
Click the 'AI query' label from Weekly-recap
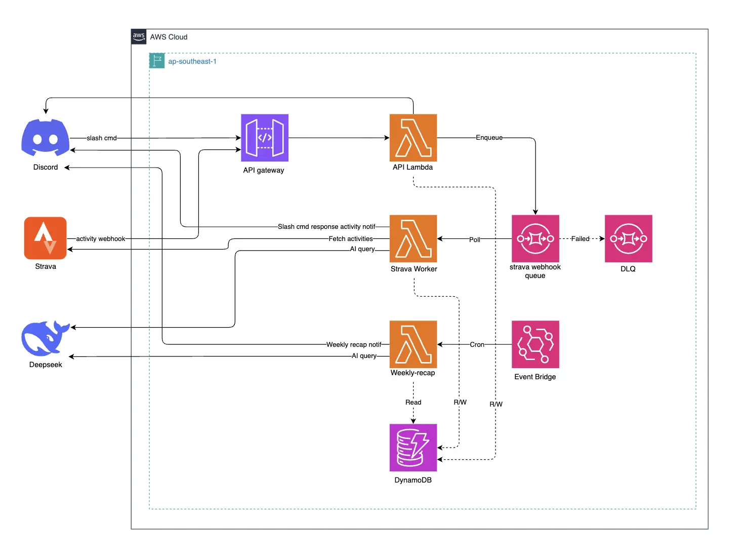coord(364,355)
